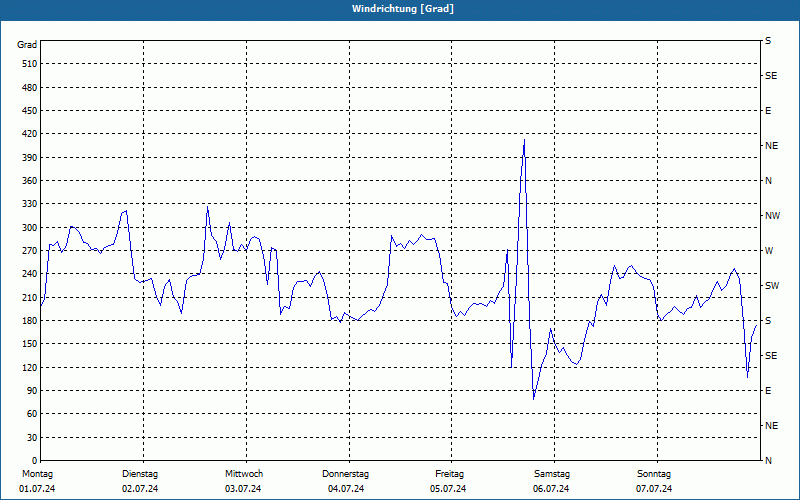
Task: Click the 'Dienstag' day label
Action: (x=140, y=474)
